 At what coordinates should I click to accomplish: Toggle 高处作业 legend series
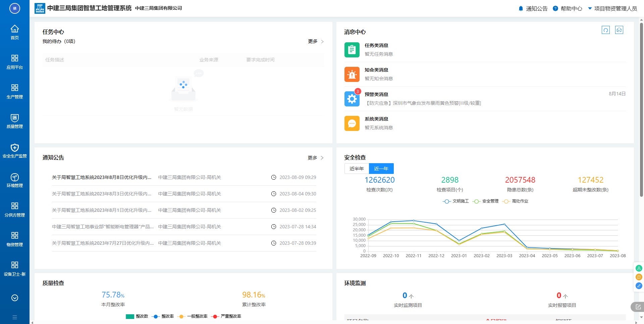pos(515,201)
